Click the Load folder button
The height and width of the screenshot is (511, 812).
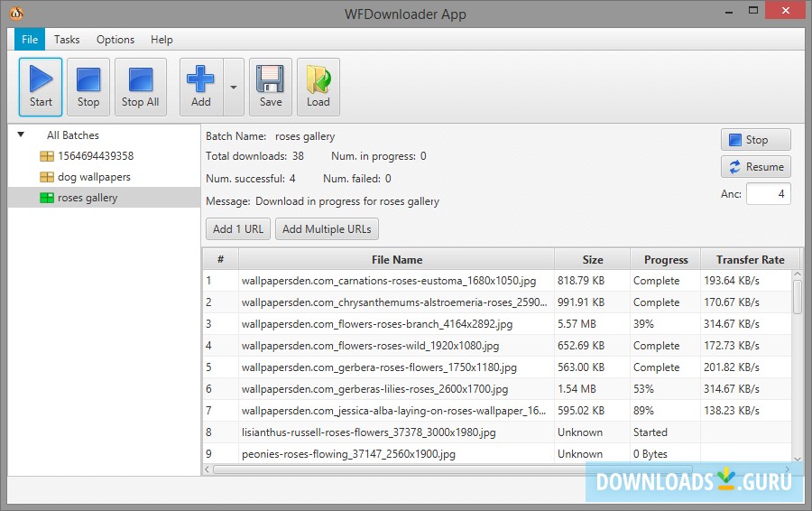pyautogui.click(x=318, y=87)
